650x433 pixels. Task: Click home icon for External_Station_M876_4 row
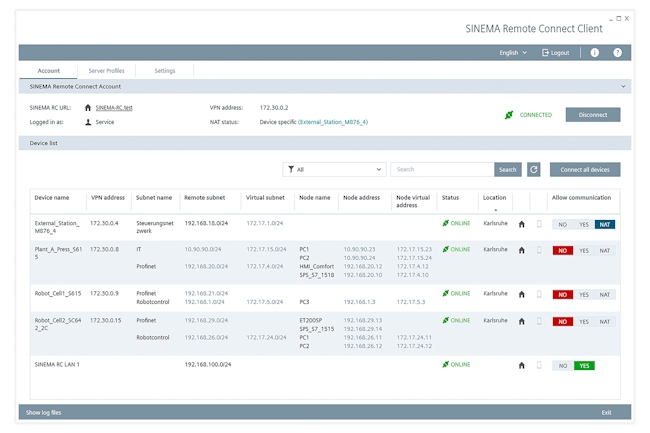click(x=521, y=224)
